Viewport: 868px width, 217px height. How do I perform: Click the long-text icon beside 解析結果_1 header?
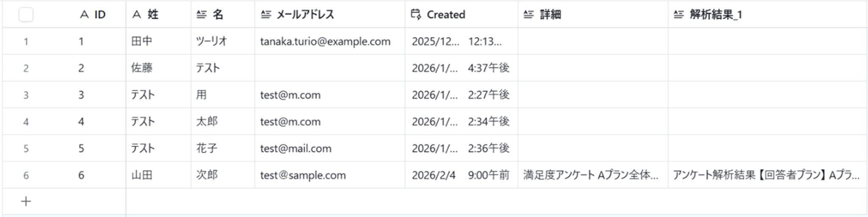679,15
